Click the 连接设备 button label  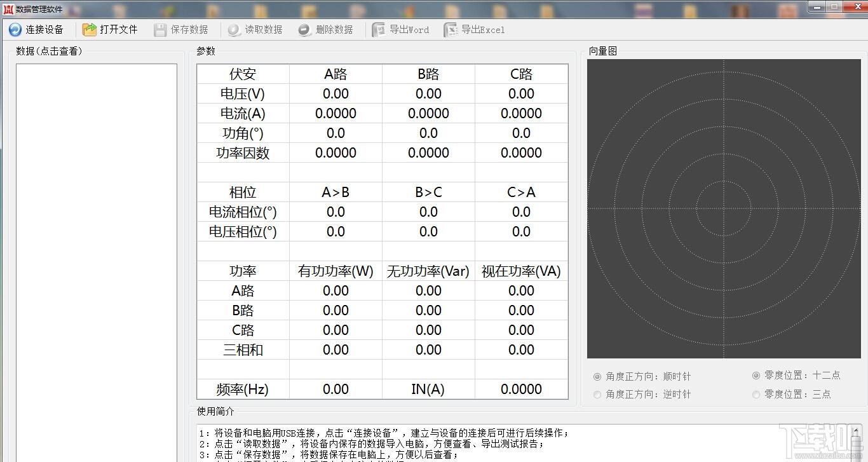pos(44,29)
